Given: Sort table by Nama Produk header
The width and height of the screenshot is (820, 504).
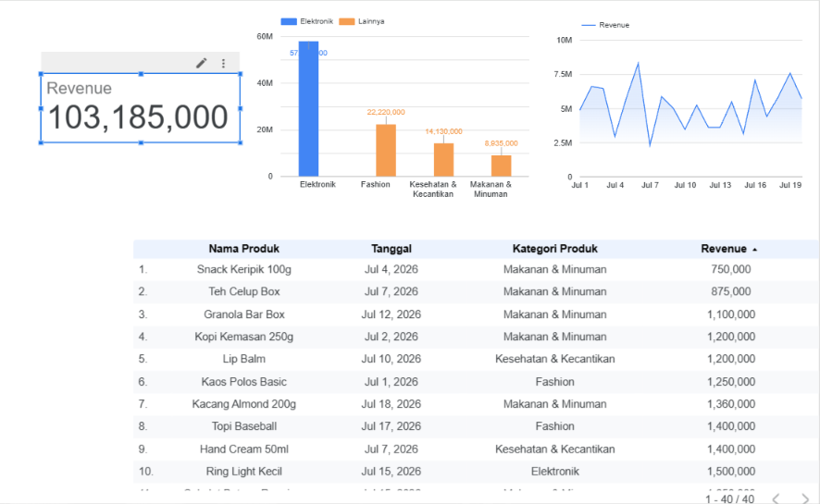Looking at the screenshot, I should pos(243,249).
